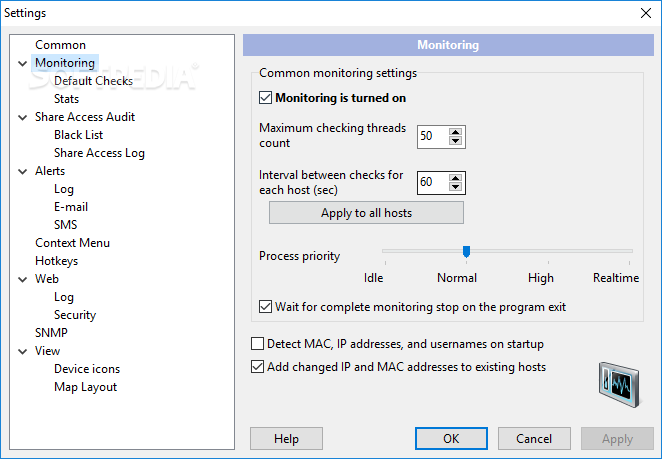Collapse the Alerts tree node
Screen dimensions: 662x459
(22, 171)
